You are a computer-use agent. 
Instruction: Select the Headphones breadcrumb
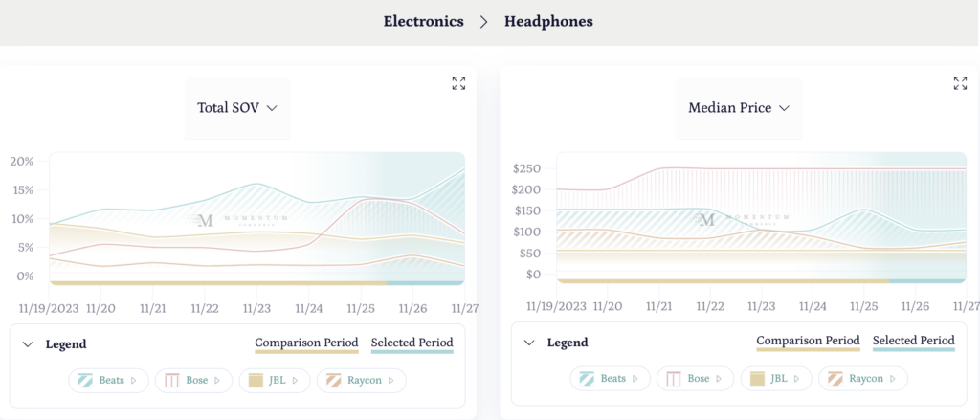(548, 21)
